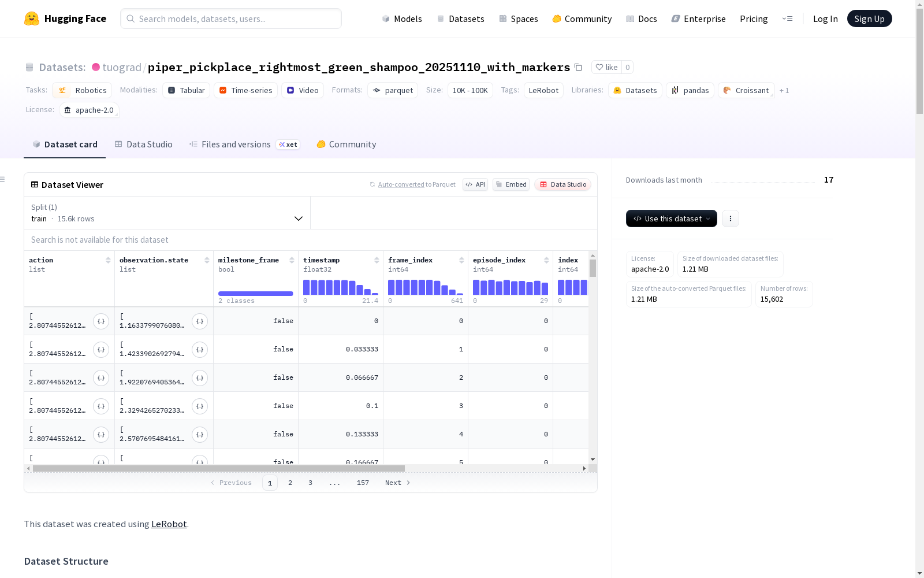Expand the second observation.state row's braces icon
The width and height of the screenshot is (924, 578).
(x=200, y=350)
